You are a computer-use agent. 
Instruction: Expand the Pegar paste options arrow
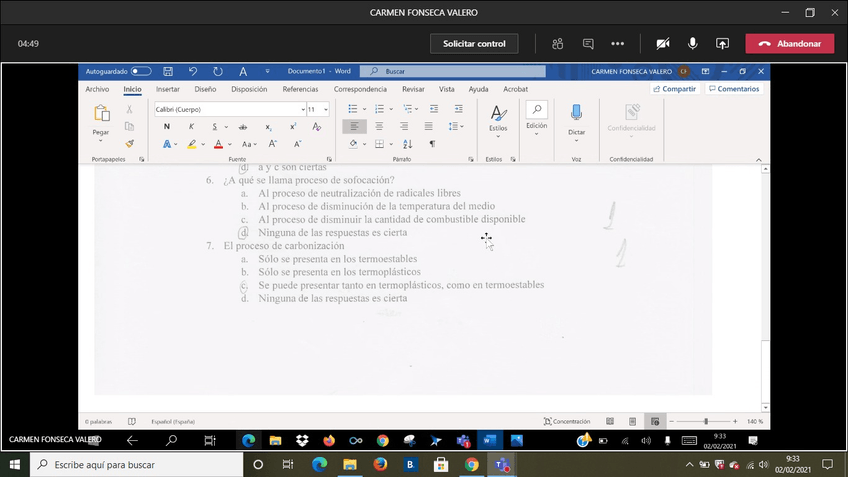click(x=101, y=141)
